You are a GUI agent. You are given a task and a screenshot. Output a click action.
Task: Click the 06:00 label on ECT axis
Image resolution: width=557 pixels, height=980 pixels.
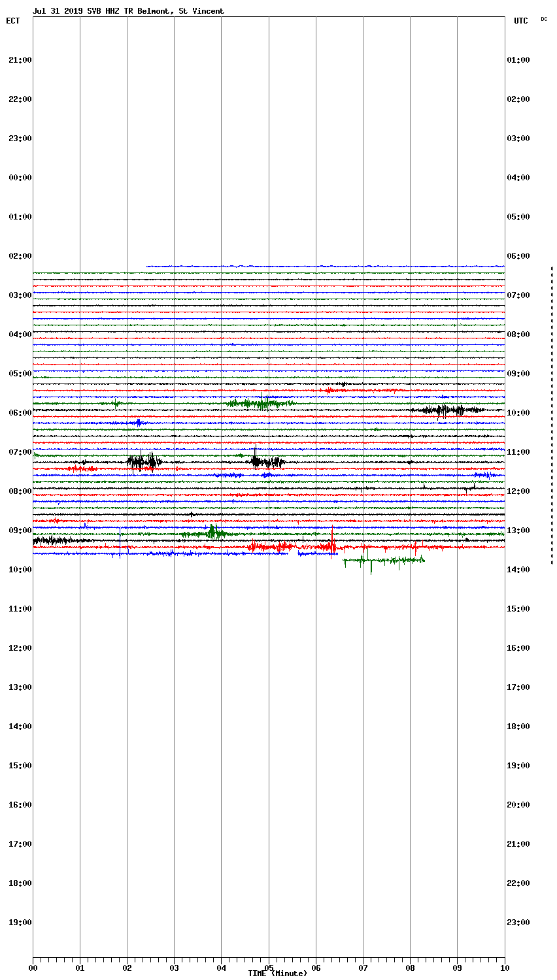coord(20,413)
